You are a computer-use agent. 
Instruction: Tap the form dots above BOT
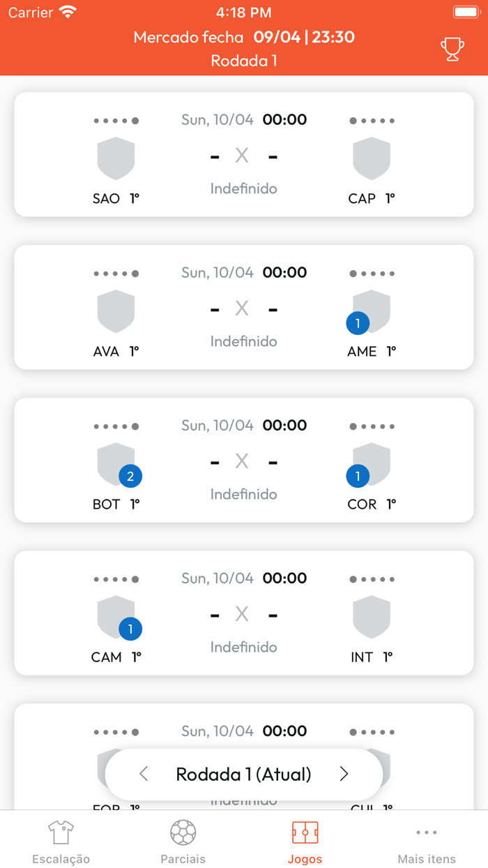[x=116, y=426]
